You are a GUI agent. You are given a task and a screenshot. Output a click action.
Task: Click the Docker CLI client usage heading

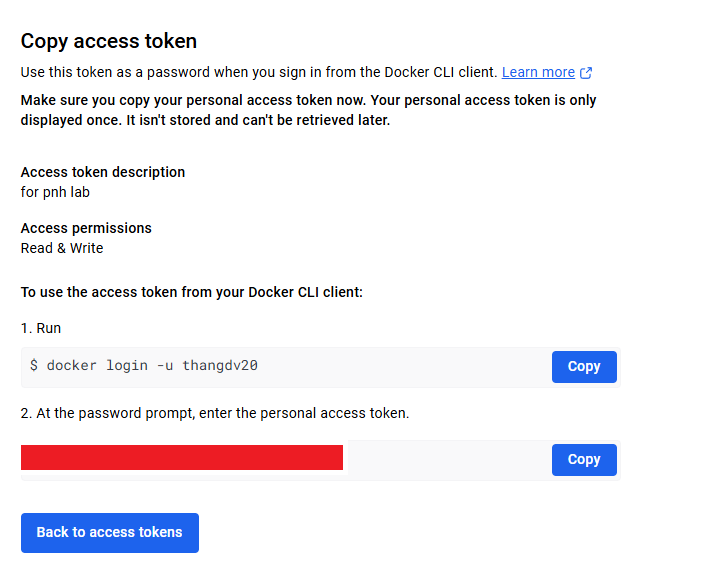click(191, 292)
